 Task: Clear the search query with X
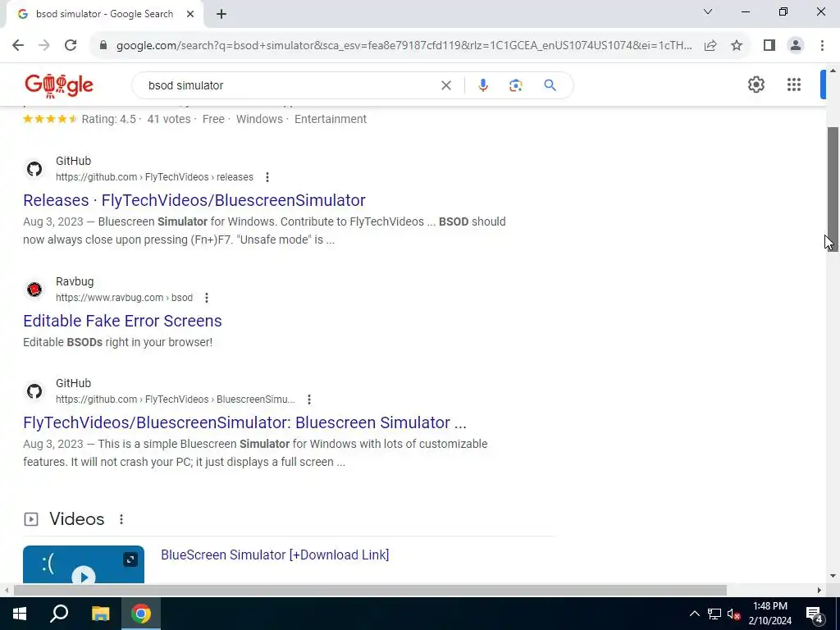click(445, 85)
